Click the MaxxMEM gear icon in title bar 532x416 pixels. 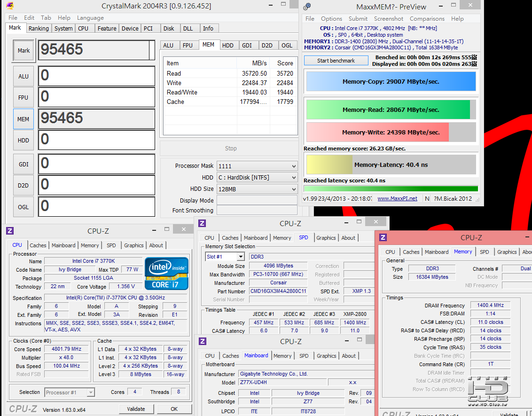click(307, 7)
